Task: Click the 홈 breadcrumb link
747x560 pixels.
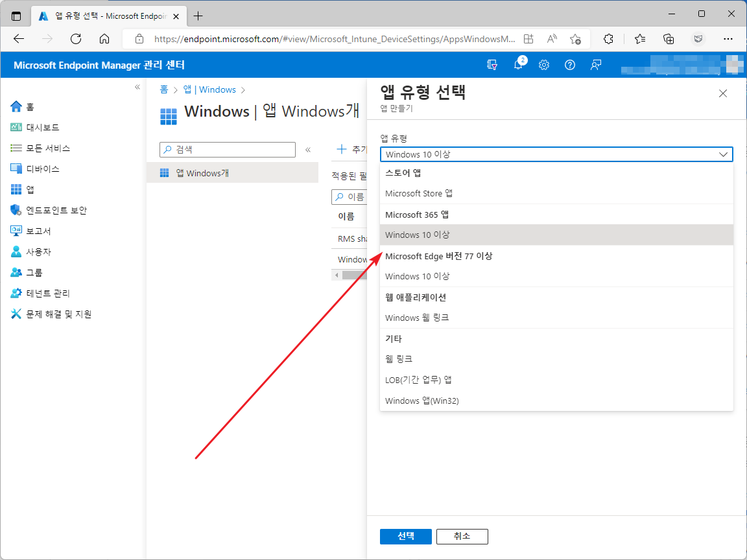Action: (164, 89)
